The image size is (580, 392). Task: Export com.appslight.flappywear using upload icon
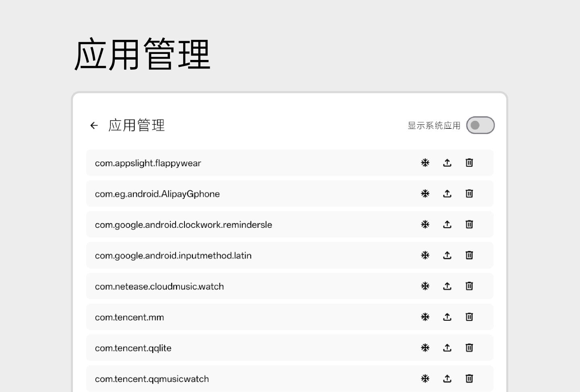[447, 163]
